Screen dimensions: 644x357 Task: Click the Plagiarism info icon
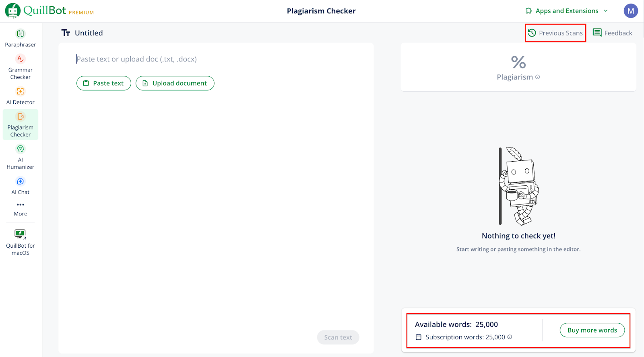tap(538, 77)
